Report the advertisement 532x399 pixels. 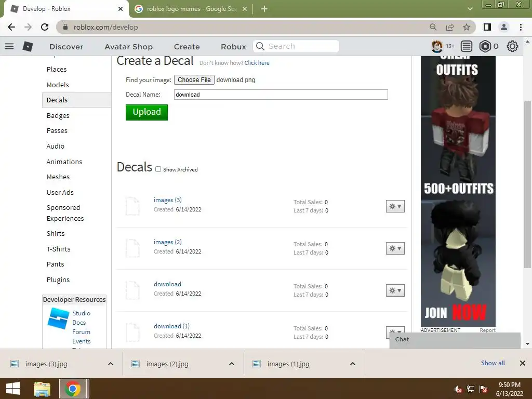pos(487,330)
